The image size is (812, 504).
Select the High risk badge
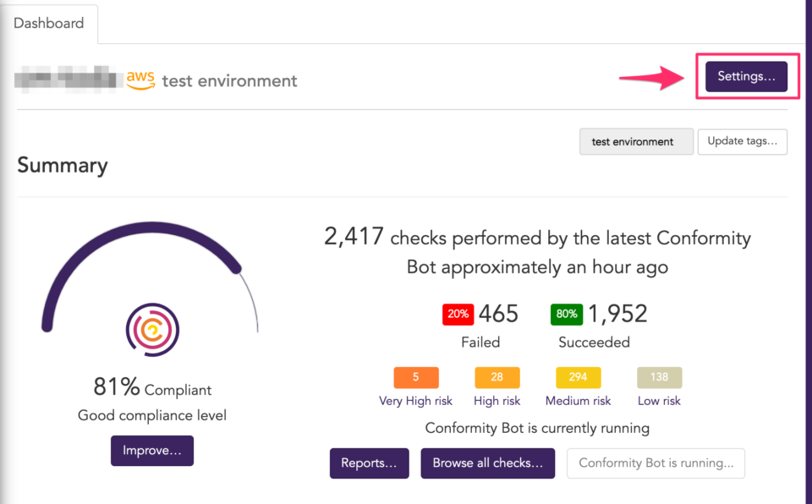pyautogui.click(x=497, y=377)
